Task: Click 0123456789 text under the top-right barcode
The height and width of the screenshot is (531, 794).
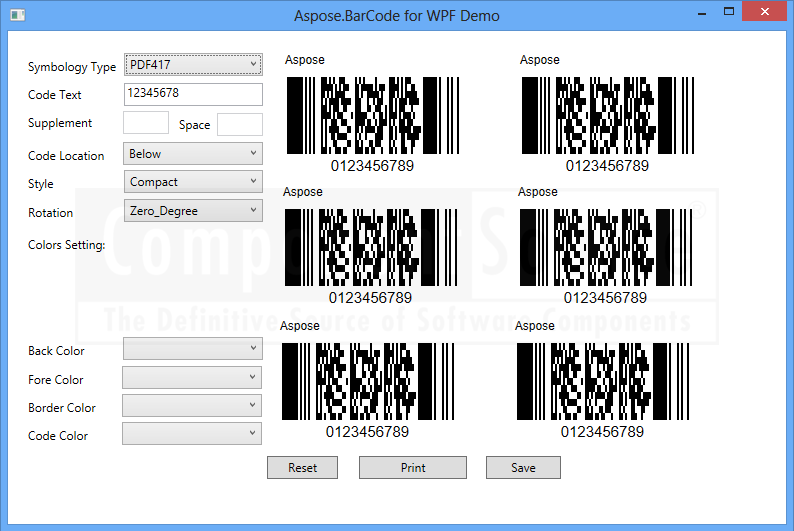Action: (x=607, y=166)
